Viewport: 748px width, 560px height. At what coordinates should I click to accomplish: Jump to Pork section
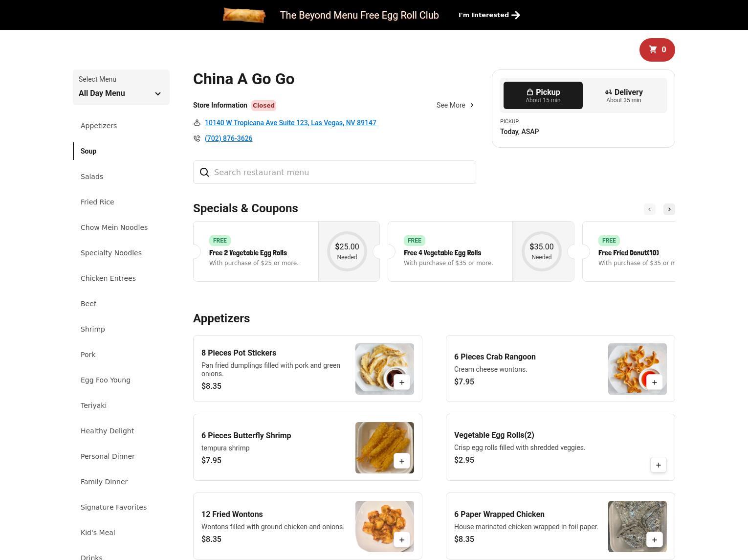tap(88, 355)
